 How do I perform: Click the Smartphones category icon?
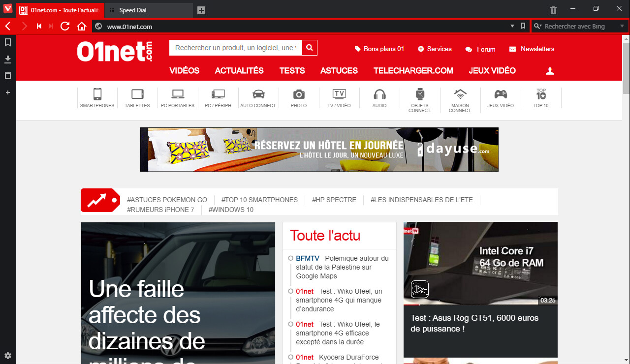coord(97,97)
